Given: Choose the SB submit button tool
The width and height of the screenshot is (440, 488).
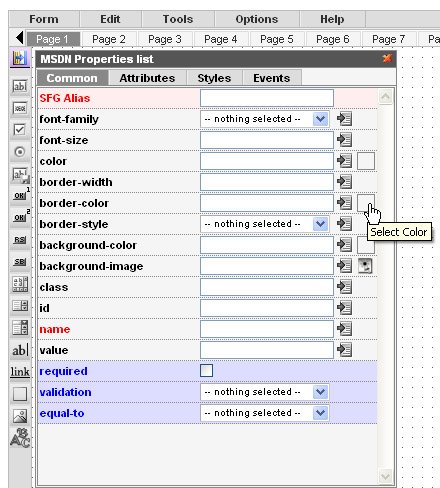Looking at the screenshot, I should pos(20,262).
